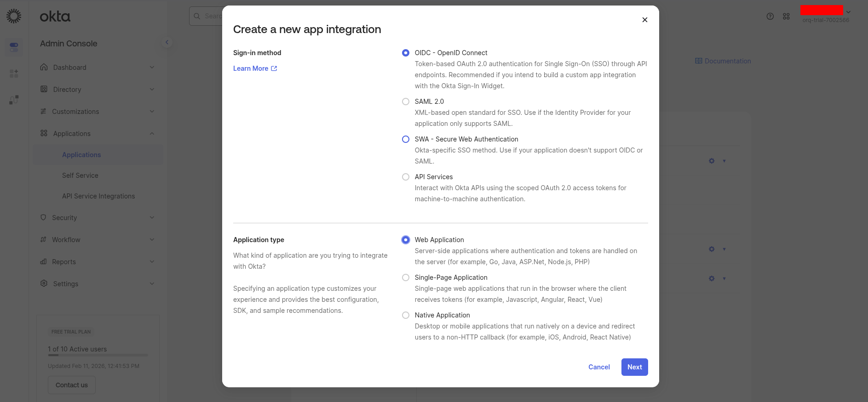Open the user account dropdown arrow

(x=848, y=12)
